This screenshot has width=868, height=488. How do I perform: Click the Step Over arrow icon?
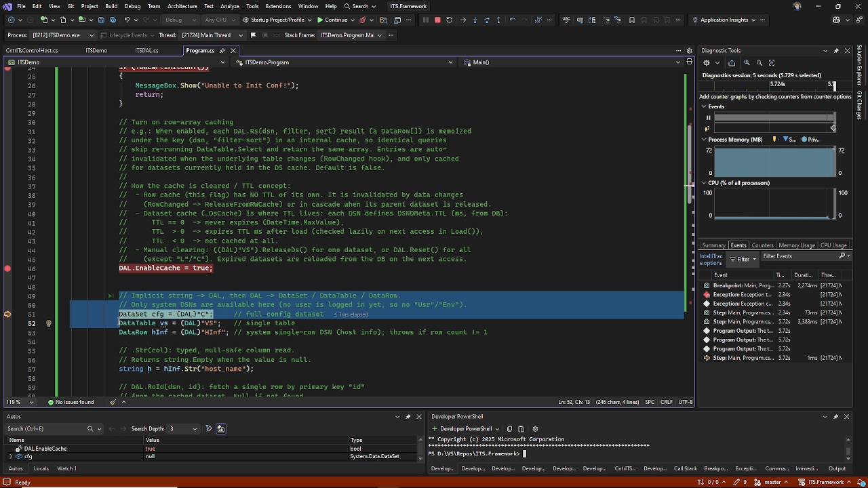click(487, 20)
